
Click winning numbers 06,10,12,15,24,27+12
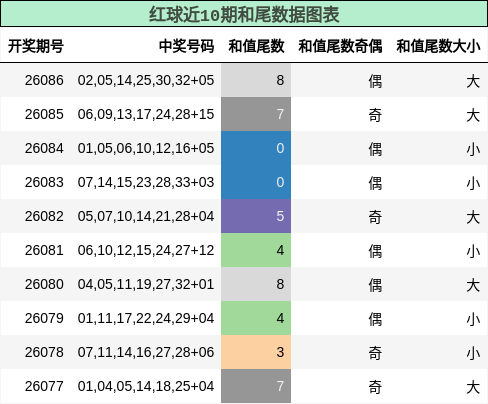pos(146,250)
